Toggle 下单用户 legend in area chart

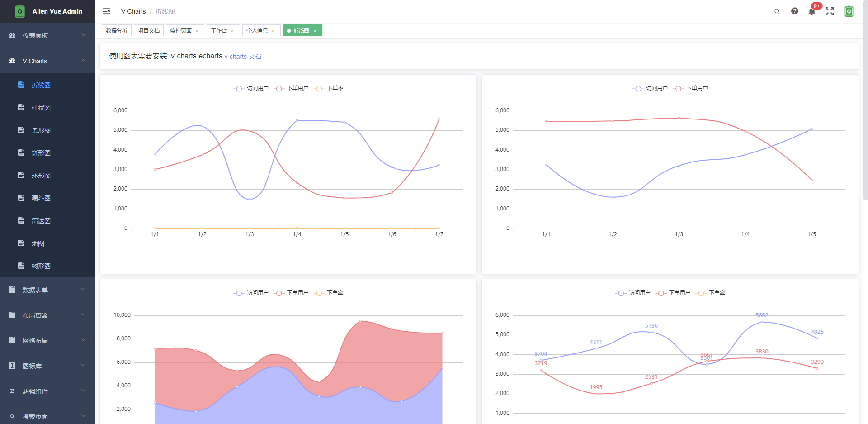(x=291, y=293)
